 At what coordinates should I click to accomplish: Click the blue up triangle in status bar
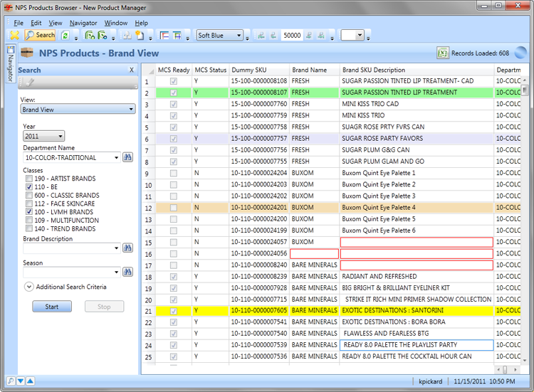[31, 381]
